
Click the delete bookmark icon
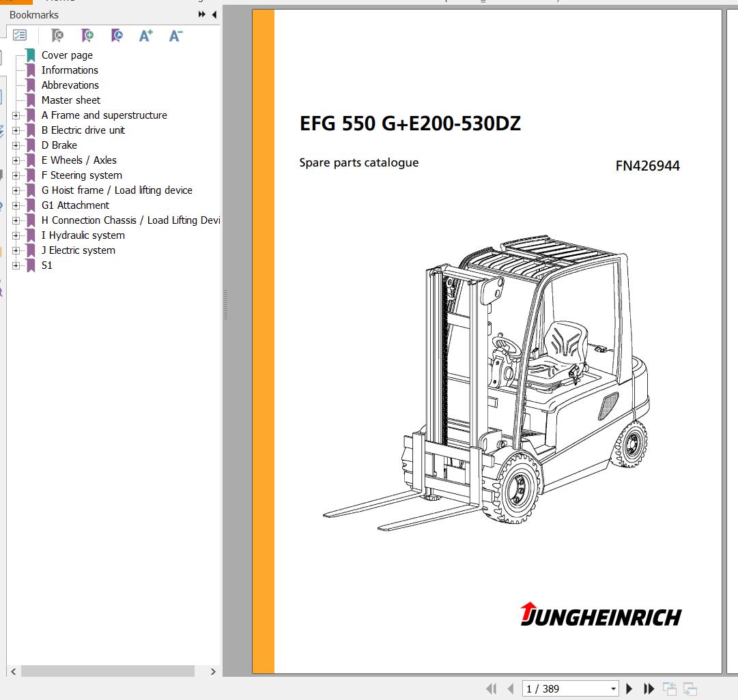[x=57, y=35]
